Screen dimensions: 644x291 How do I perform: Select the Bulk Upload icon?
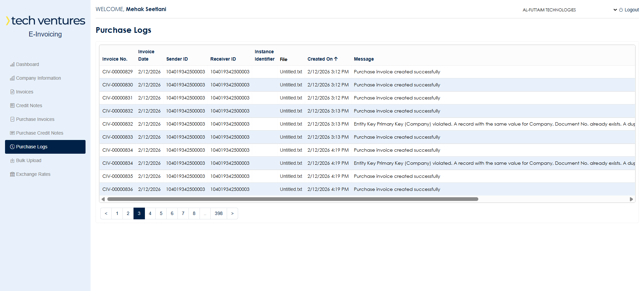12,160
